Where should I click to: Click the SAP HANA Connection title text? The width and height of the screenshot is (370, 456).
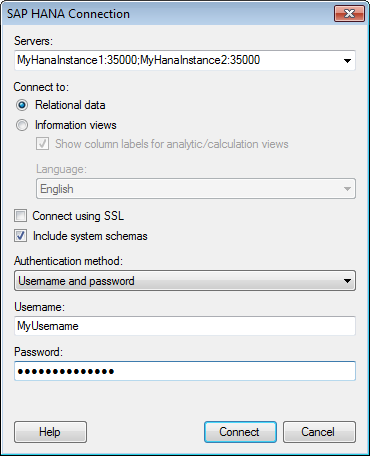68,14
